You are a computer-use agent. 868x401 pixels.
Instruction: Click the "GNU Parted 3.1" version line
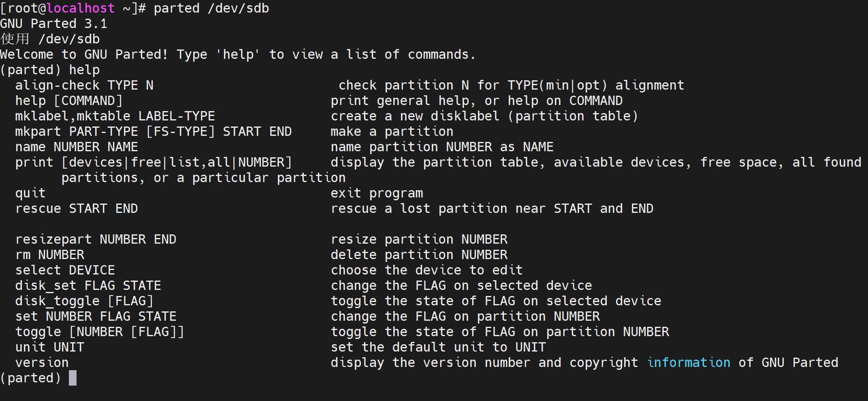53,24
